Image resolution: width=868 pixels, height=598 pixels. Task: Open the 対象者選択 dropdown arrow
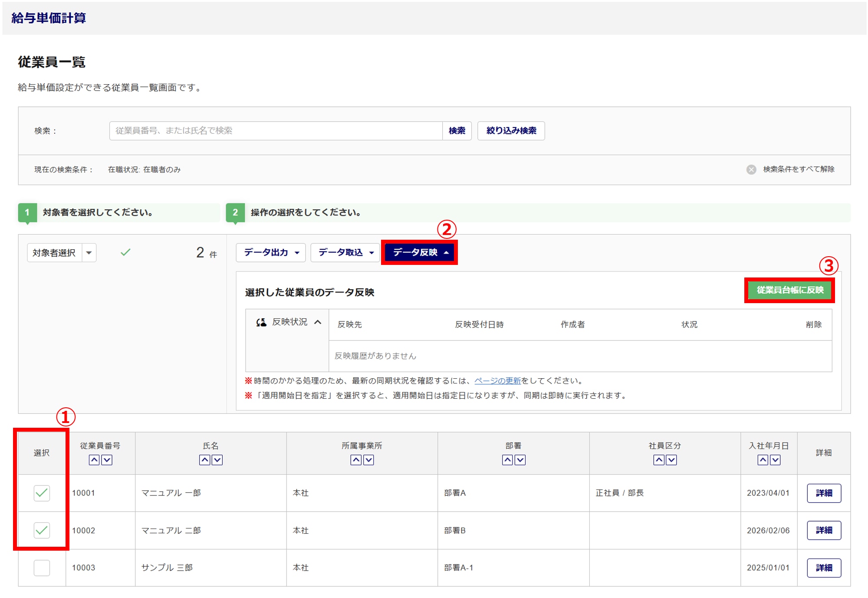click(x=89, y=253)
